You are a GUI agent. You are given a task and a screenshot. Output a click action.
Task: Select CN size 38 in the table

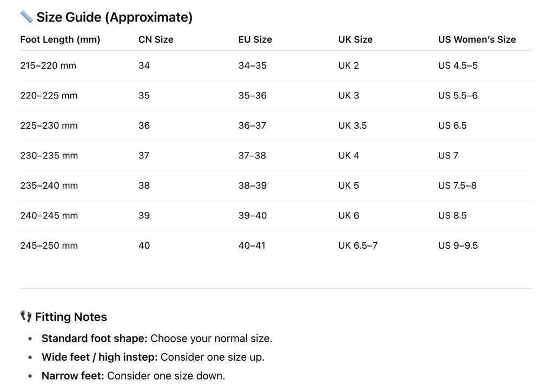(x=144, y=185)
